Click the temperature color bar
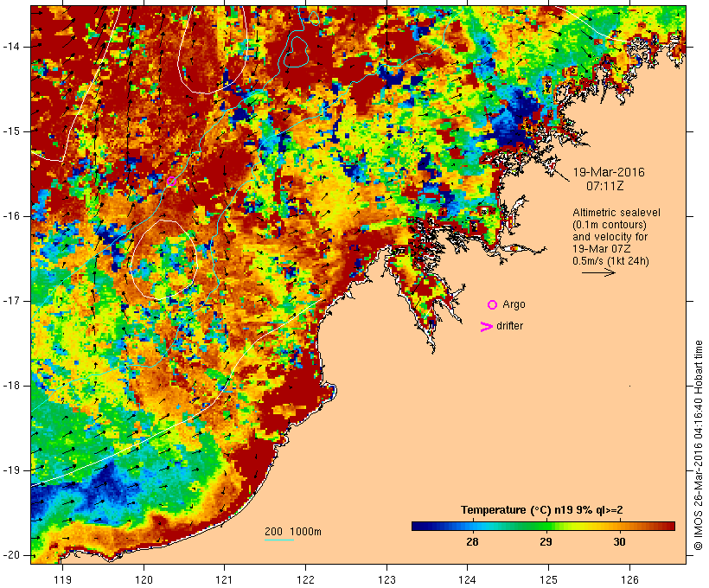The width and height of the screenshot is (709, 588). point(543,526)
